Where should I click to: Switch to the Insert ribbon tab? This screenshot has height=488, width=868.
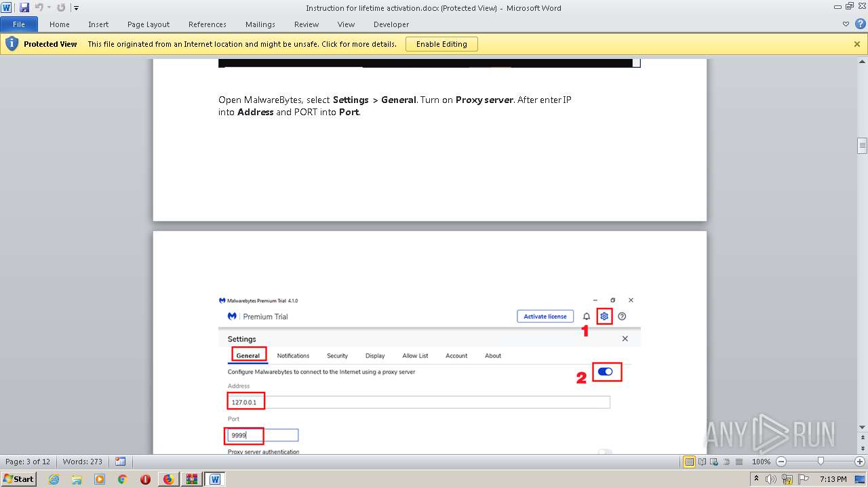click(98, 24)
